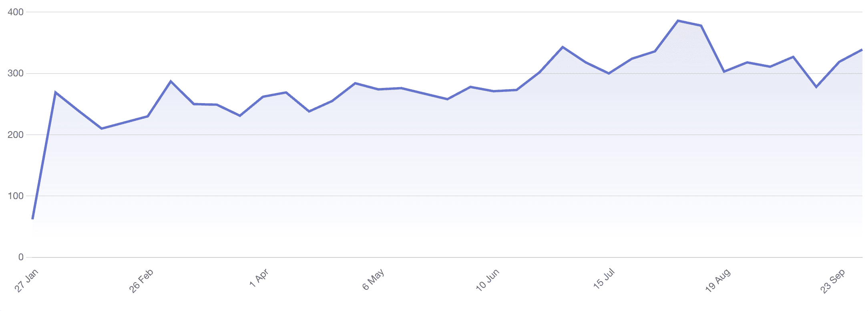Click the 15 Jul x-axis label

(604, 279)
